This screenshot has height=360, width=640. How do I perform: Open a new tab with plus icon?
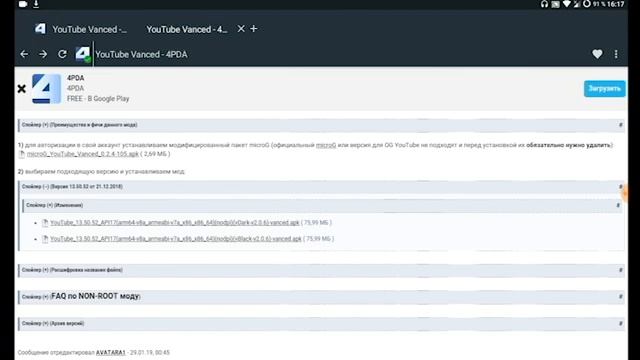(x=253, y=29)
